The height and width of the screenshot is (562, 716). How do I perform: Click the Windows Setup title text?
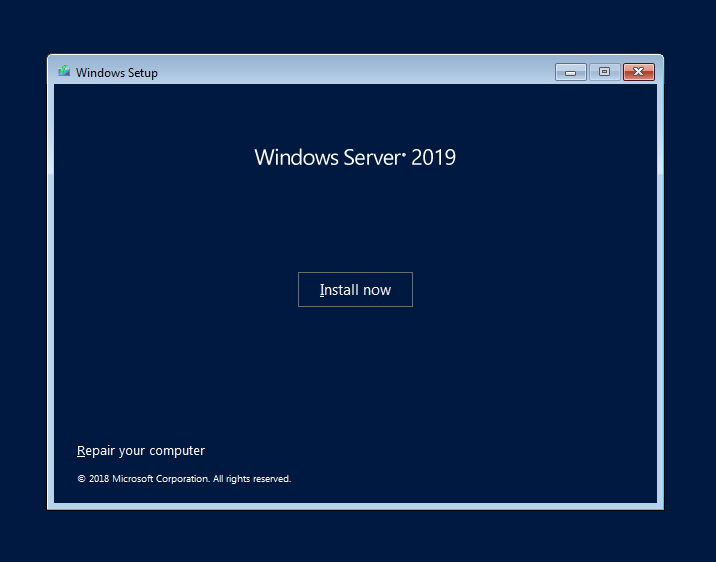tap(117, 73)
